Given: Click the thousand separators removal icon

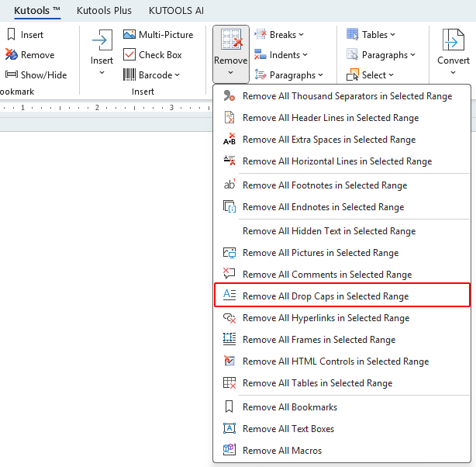Looking at the screenshot, I should pos(229,96).
